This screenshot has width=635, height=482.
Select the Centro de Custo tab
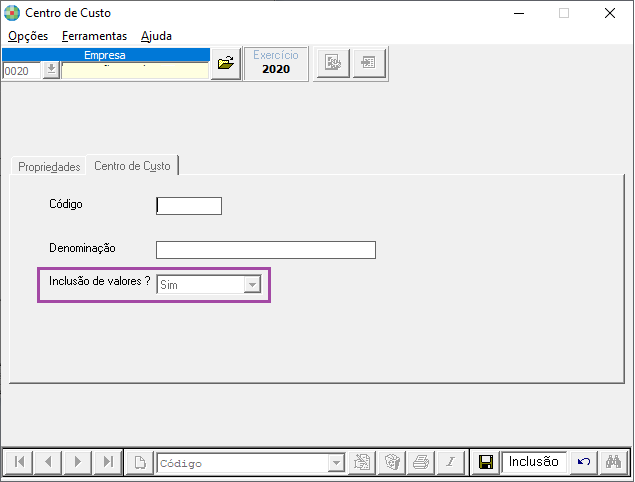tap(132, 166)
